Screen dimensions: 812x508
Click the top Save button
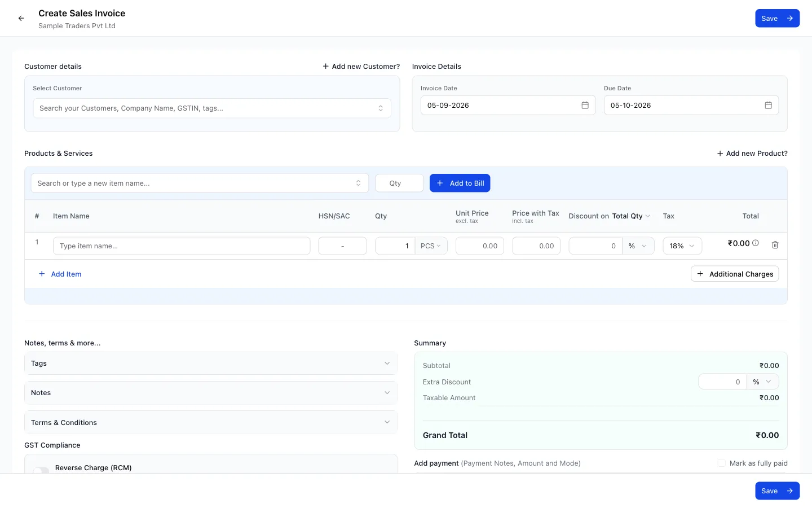777,18
